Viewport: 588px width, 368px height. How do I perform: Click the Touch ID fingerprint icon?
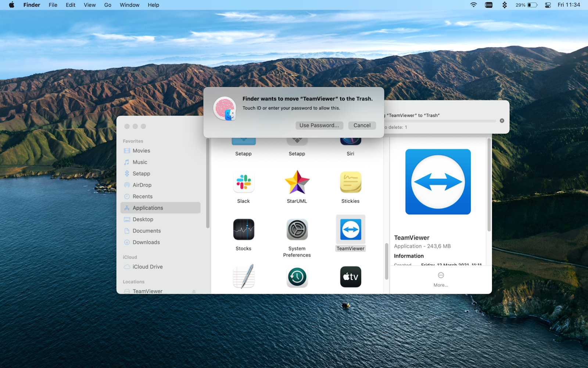(x=225, y=109)
